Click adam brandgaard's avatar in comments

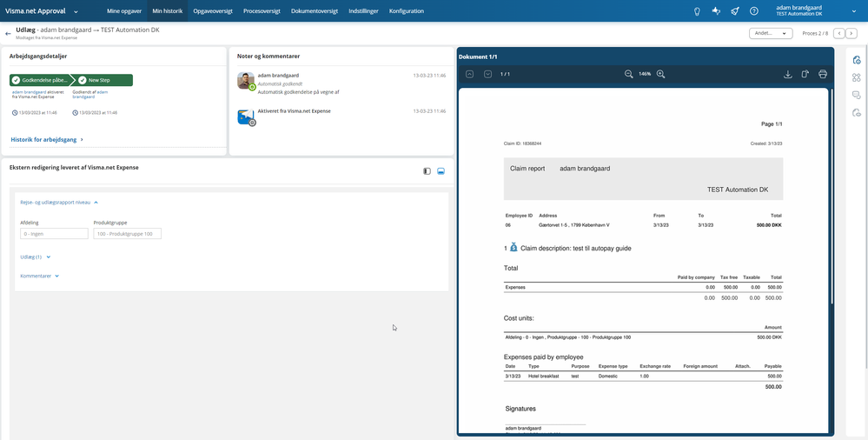pyautogui.click(x=246, y=80)
